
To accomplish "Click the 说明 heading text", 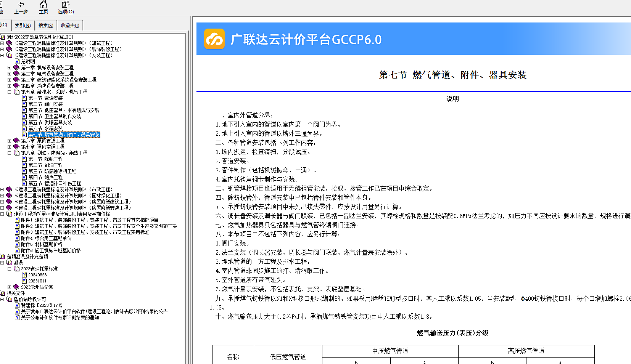I will pos(452,99).
